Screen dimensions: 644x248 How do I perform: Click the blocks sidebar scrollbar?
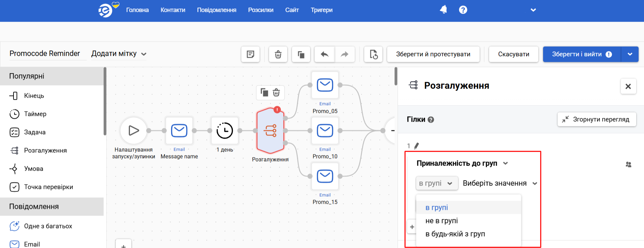click(105, 101)
